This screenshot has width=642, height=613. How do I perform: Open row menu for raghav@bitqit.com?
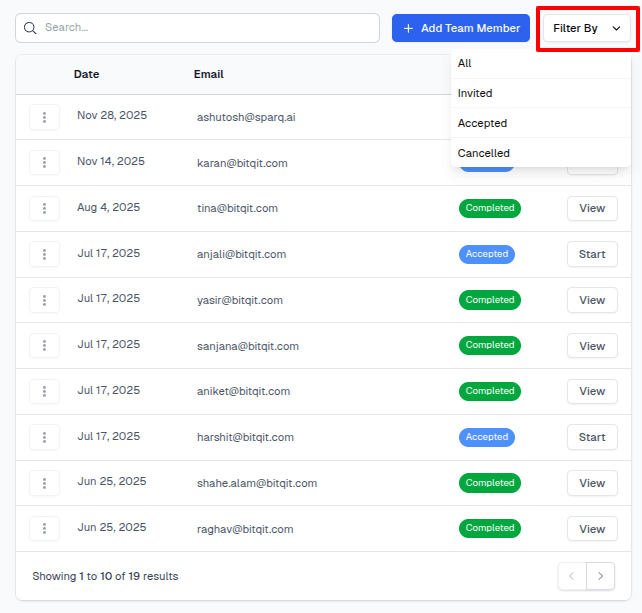pos(44,529)
